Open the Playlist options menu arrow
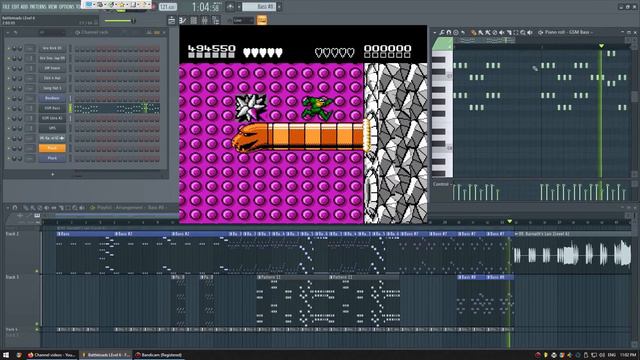Screen dimensions: 640x360 7,207
